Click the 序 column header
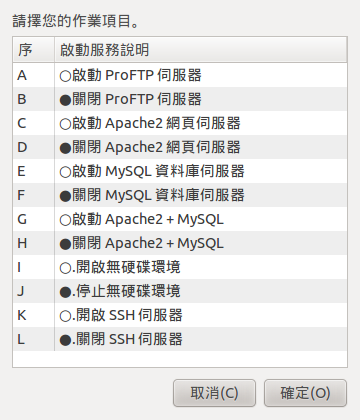The width and height of the screenshot is (360, 420). 34,50
